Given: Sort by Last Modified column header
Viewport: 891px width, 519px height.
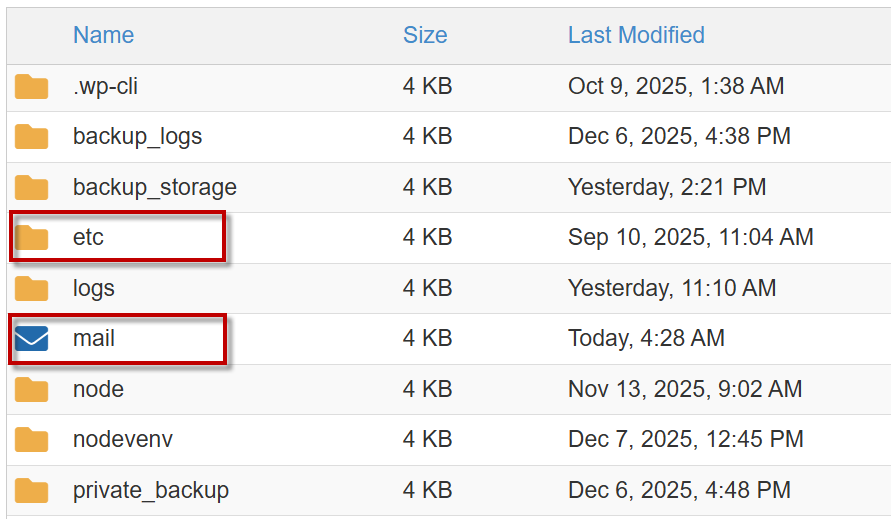Looking at the screenshot, I should 636,35.
